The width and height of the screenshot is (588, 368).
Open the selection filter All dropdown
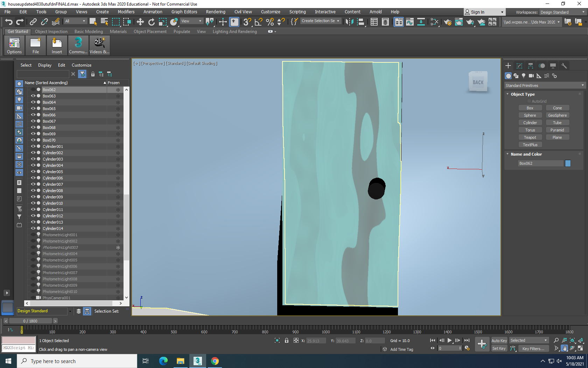(x=75, y=21)
